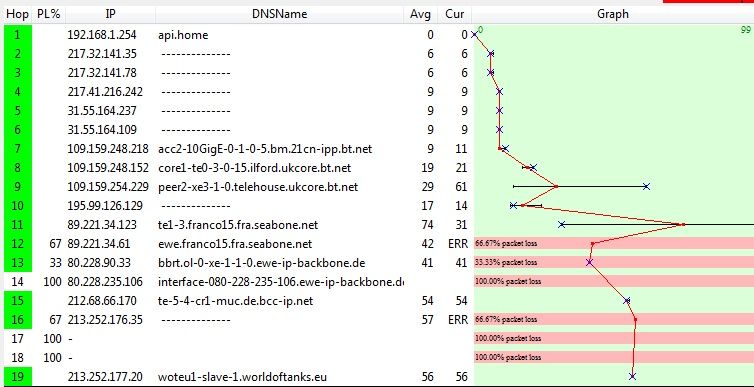Click the IP column header
This screenshot has width=754, height=387.
[110, 14]
